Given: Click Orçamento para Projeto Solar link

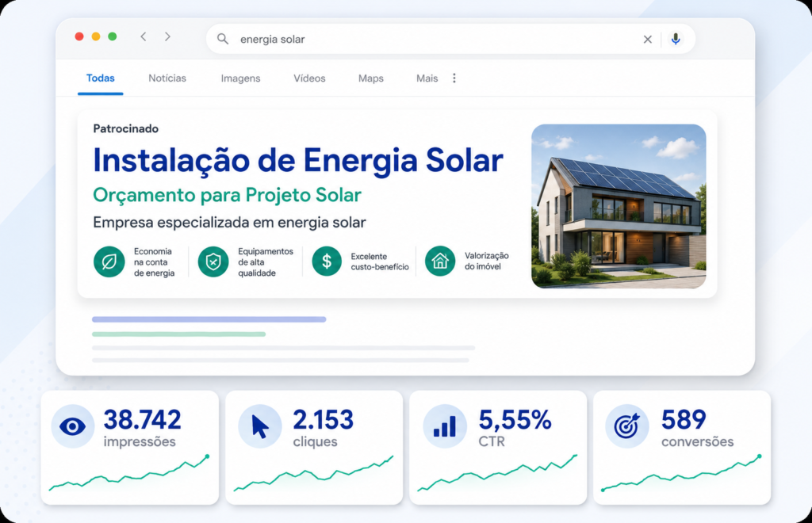Looking at the screenshot, I should point(227,196).
